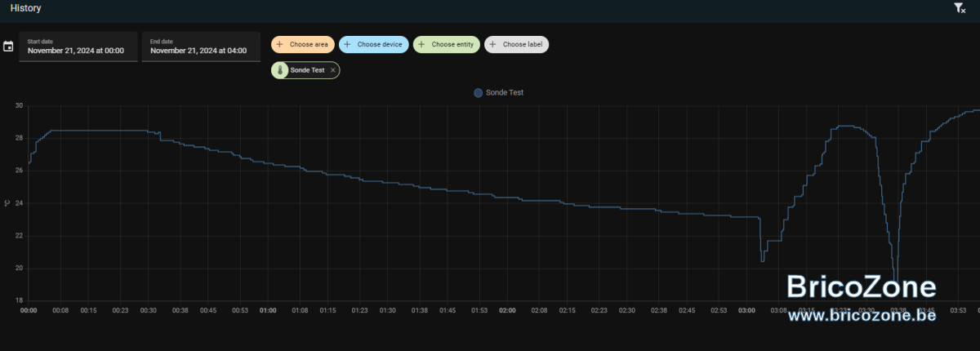Click the End date field

click(x=201, y=47)
